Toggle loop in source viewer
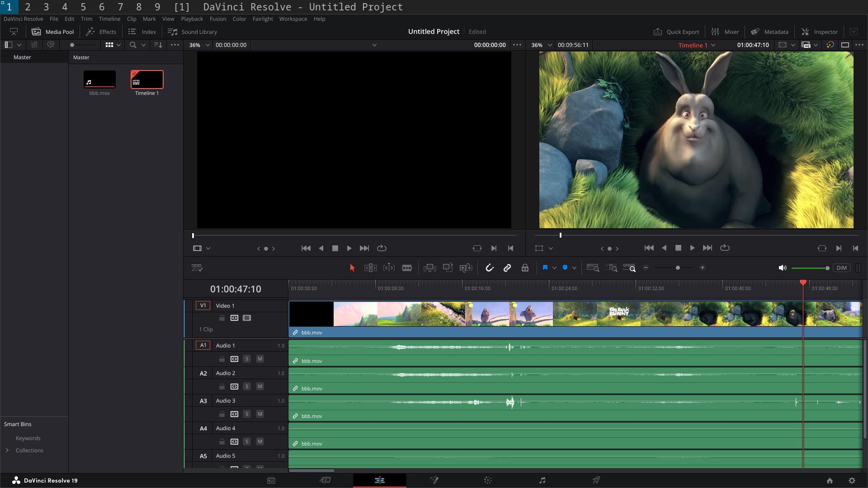Image resolution: width=868 pixels, height=488 pixels. click(382, 248)
